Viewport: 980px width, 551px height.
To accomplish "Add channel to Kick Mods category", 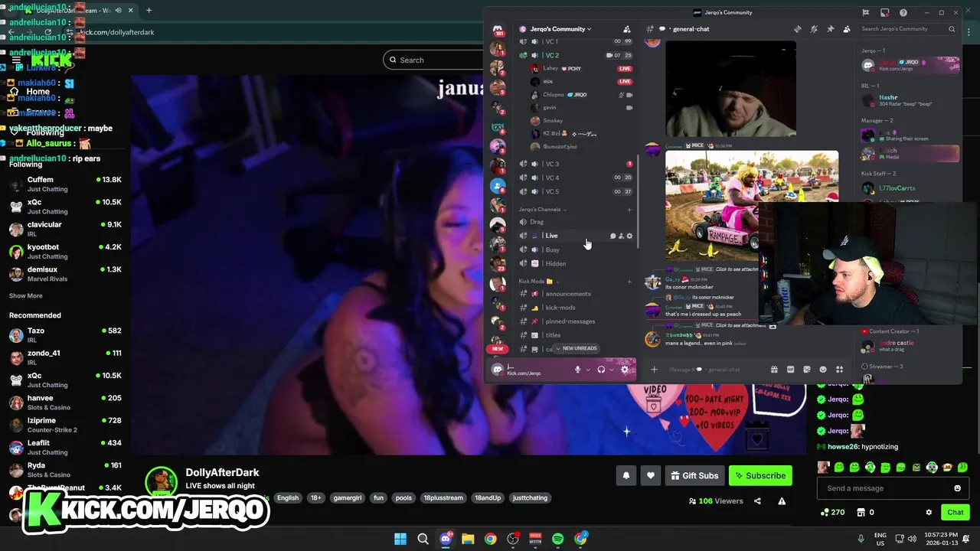I will (630, 282).
